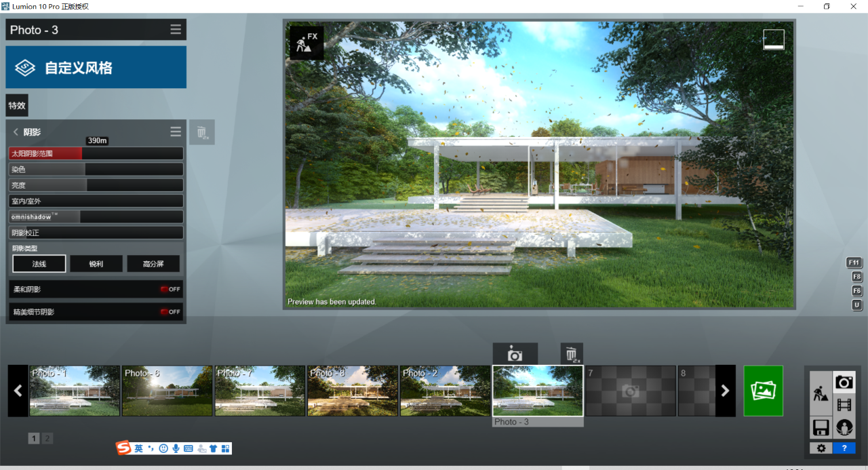Open the 阴影 panel hamburger menu
The height and width of the screenshot is (470, 868).
click(x=176, y=132)
